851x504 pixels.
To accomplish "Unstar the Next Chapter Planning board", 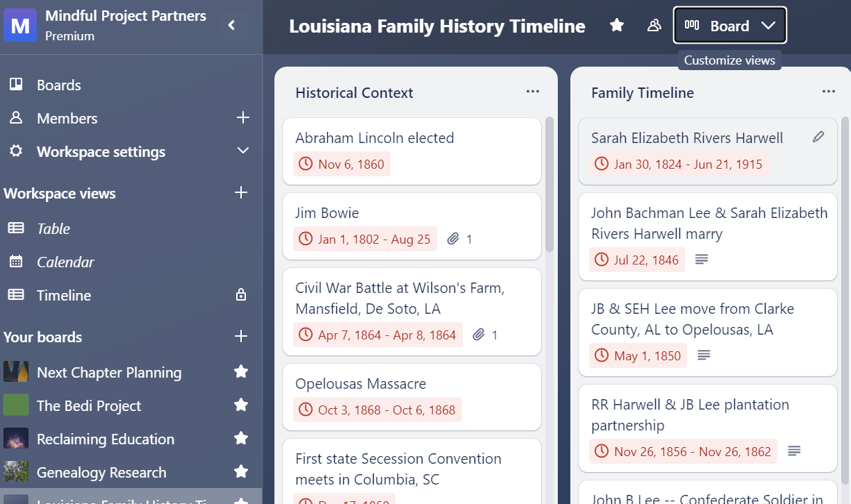I will click(240, 372).
